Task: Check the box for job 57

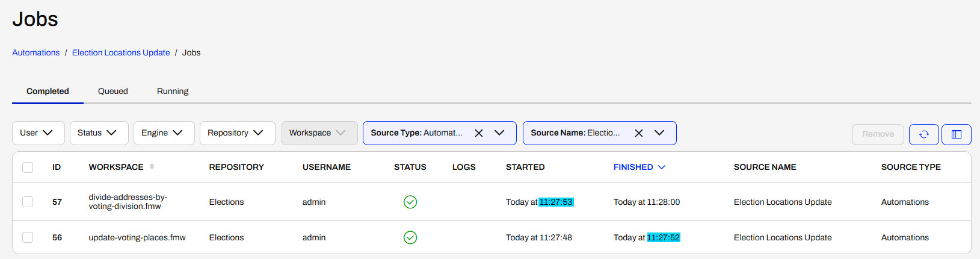Action: tap(28, 202)
